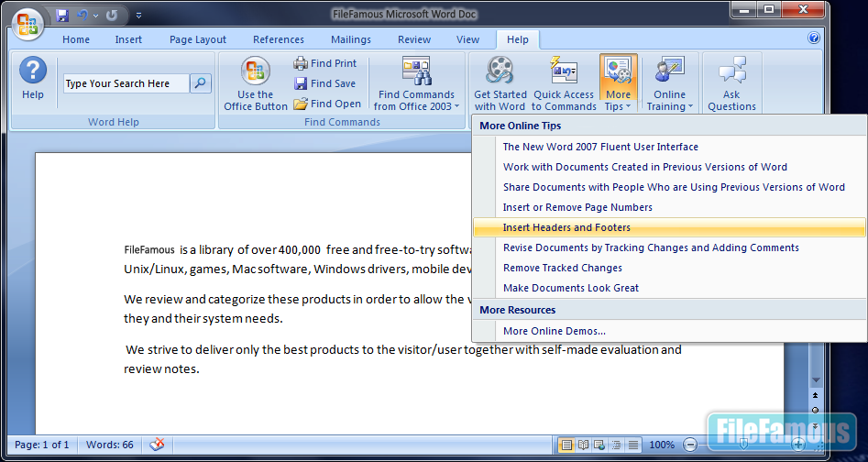Screen dimensions: 868x462
Task: Switch to Draft view
Action: coord(633,445)
